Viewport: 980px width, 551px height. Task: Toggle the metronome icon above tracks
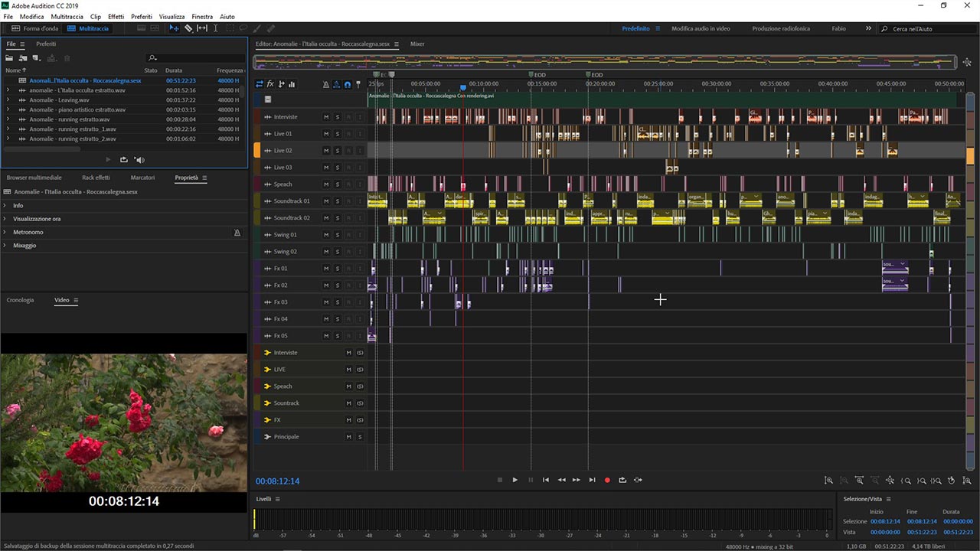[x=325, y=84]
